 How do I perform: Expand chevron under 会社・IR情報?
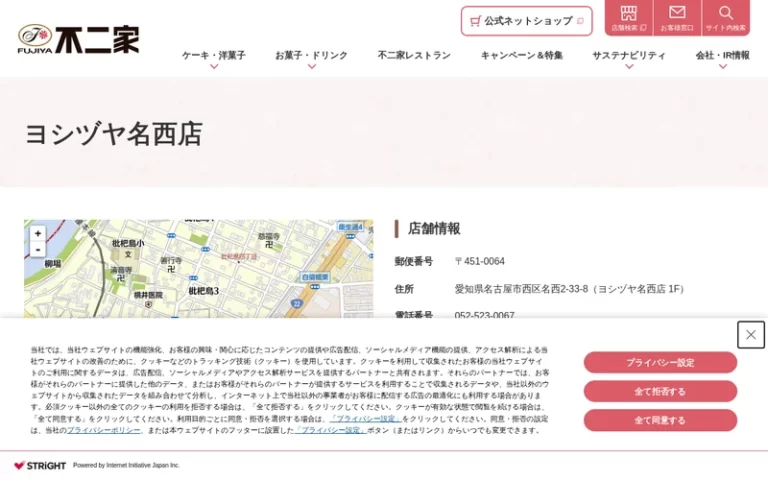(x=723, y=67)
